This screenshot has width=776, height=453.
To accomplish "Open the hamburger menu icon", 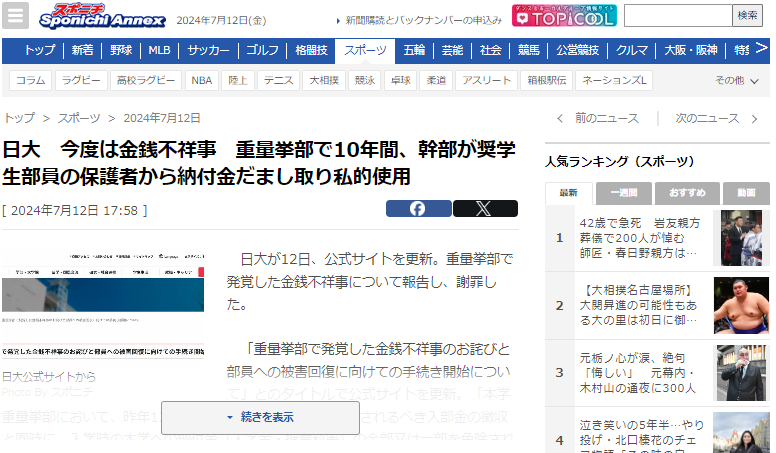I will click(x=15, y=15).
